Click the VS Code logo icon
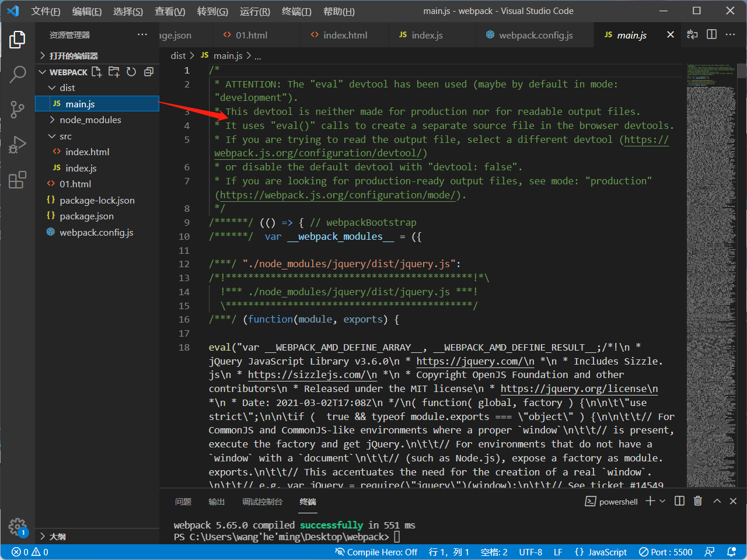 [x=13, y=11]
